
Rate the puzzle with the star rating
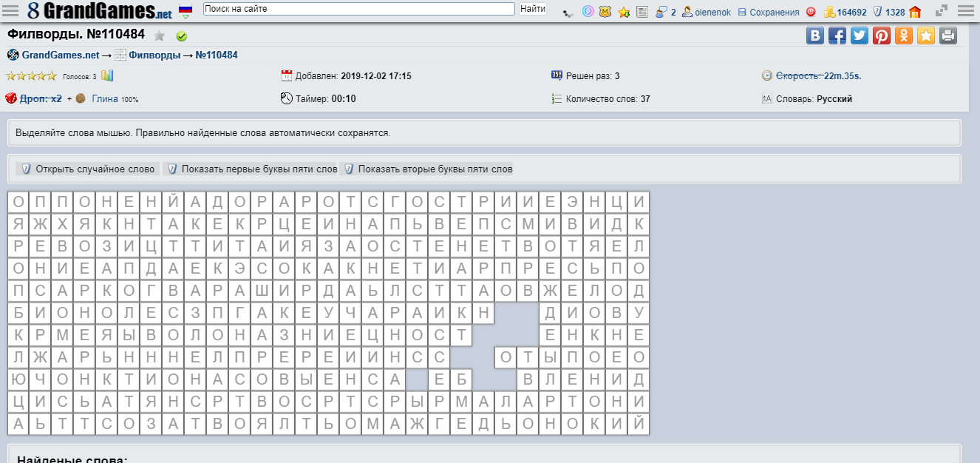(x=31, y=75)
